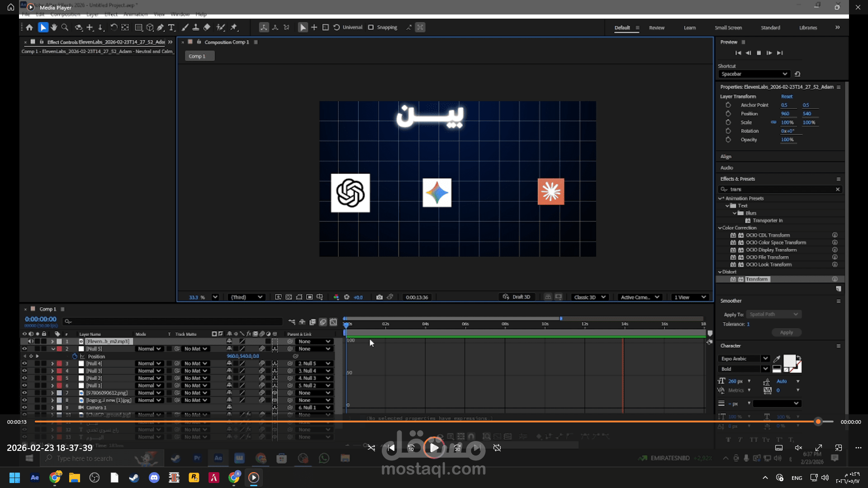Select the Type text tool
This screenshot has width=868, height=488.
point(171,28)
